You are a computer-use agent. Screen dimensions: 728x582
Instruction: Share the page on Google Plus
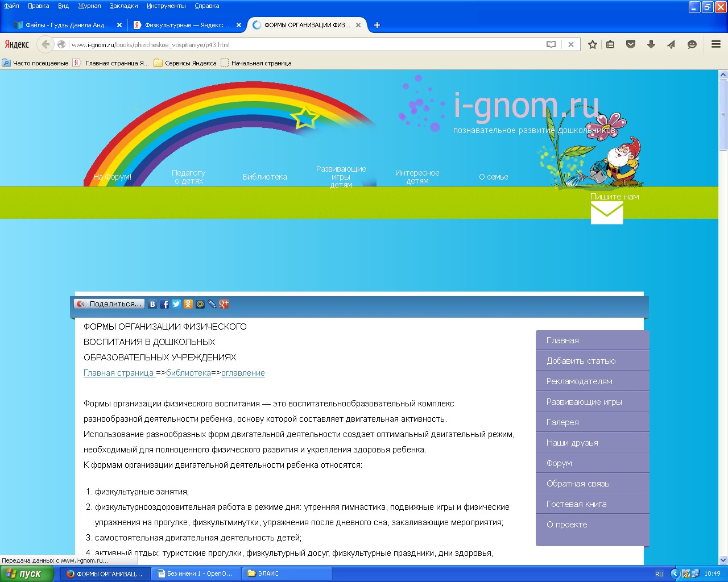(x=224, y=304)
